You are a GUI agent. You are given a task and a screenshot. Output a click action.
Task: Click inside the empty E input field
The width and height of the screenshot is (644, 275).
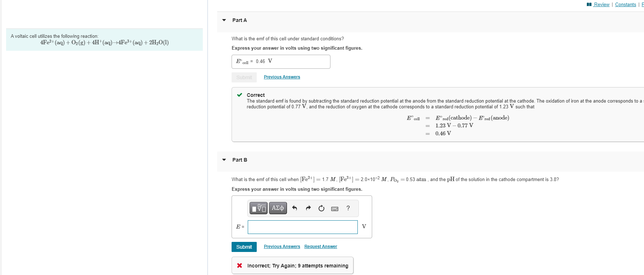[302, 227]
